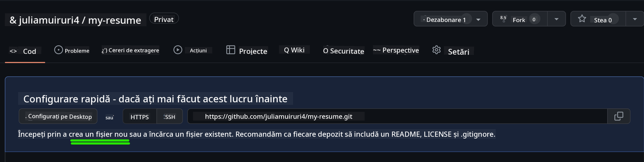Click the Securitate shield icon
This screenshot has width=644, height=162.
325,51
